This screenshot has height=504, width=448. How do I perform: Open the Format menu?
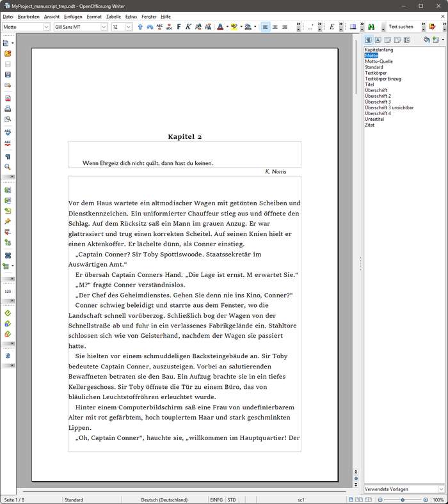tap(94, 17)
